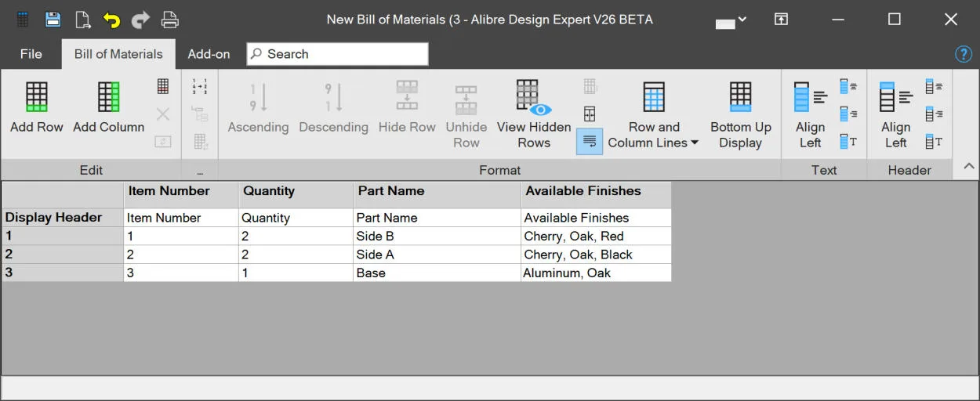Screen dimensions: 980x401
Task: Click the grayed-out X delete icon in Edit group
Action: tap(163, 114)
